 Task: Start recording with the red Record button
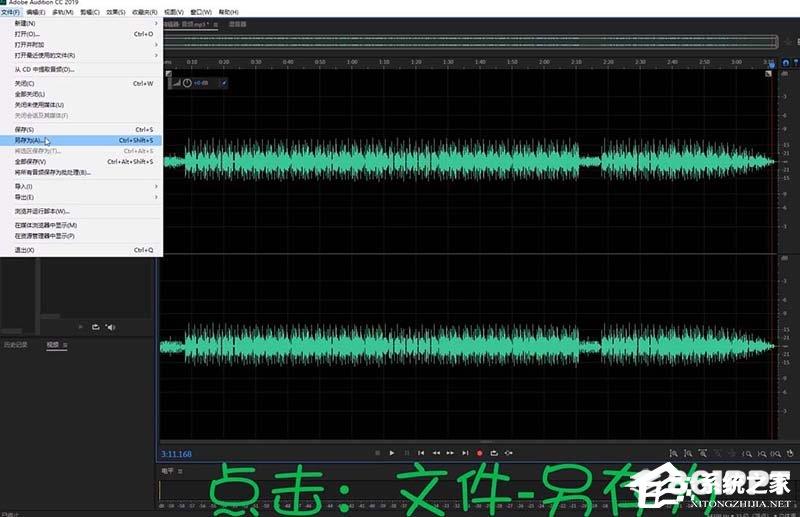pyautogui.click(x=480, y=453)
